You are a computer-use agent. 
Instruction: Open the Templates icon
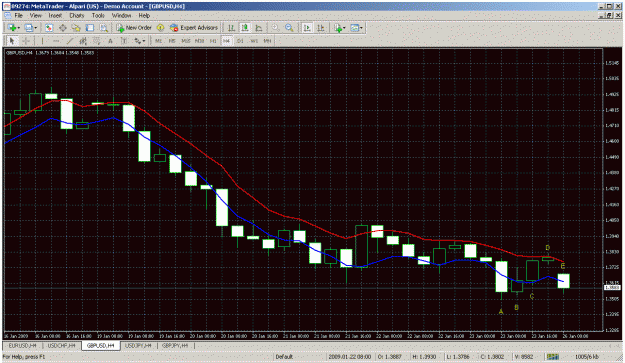[x=354, y=27]
